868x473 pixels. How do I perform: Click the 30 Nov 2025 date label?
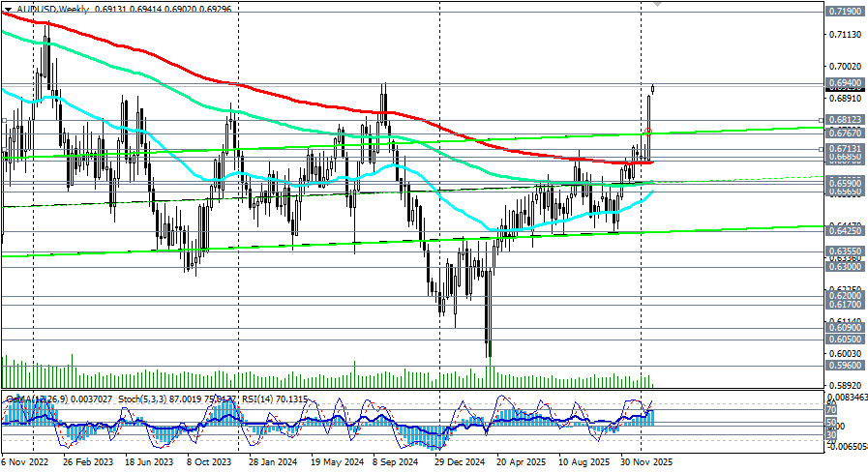click(646, 462)
